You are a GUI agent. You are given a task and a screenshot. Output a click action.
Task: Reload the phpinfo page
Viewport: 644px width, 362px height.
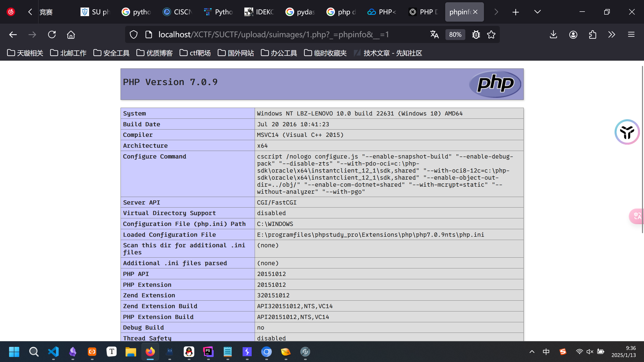click(52, 34)
